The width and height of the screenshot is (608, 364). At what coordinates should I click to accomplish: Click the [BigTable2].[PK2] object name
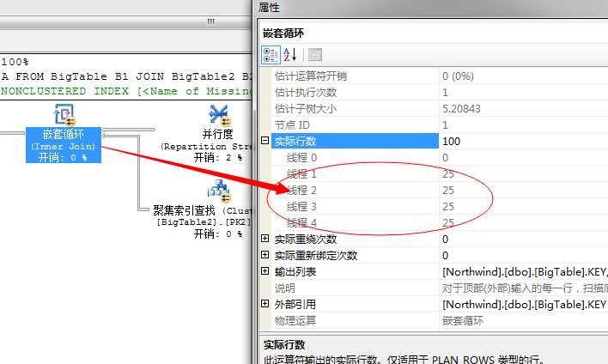click(204, 222)
